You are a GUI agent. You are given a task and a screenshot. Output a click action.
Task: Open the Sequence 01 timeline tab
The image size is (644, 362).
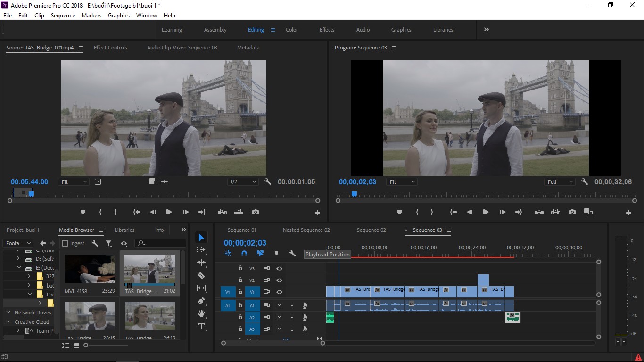241,230
